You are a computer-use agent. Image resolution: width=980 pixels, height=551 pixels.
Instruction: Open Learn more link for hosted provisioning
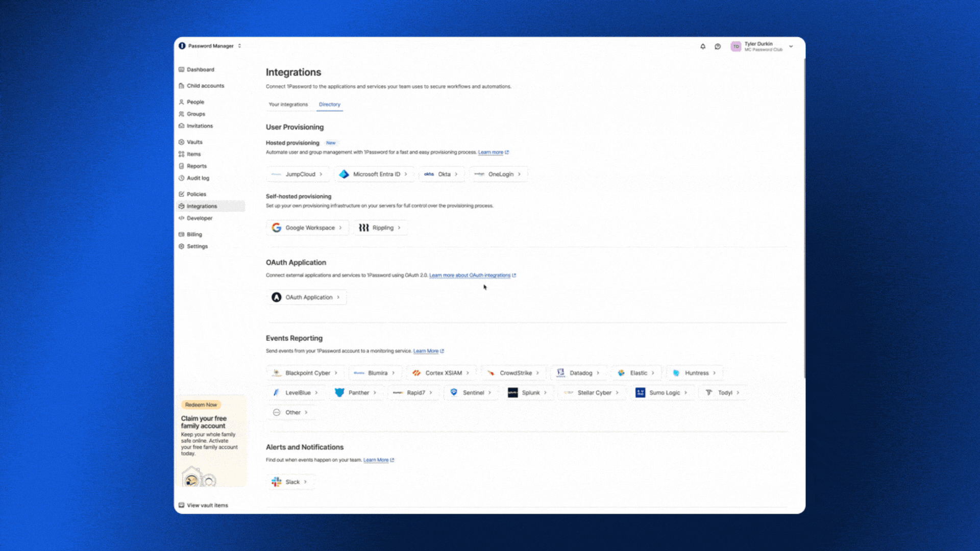[x=493, y=152]
